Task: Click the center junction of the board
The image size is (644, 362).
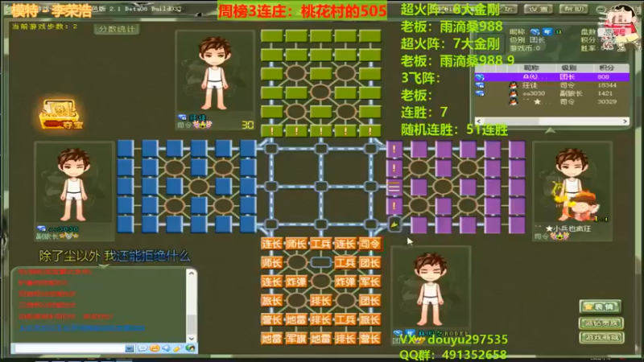Action: tap(320, 187)
